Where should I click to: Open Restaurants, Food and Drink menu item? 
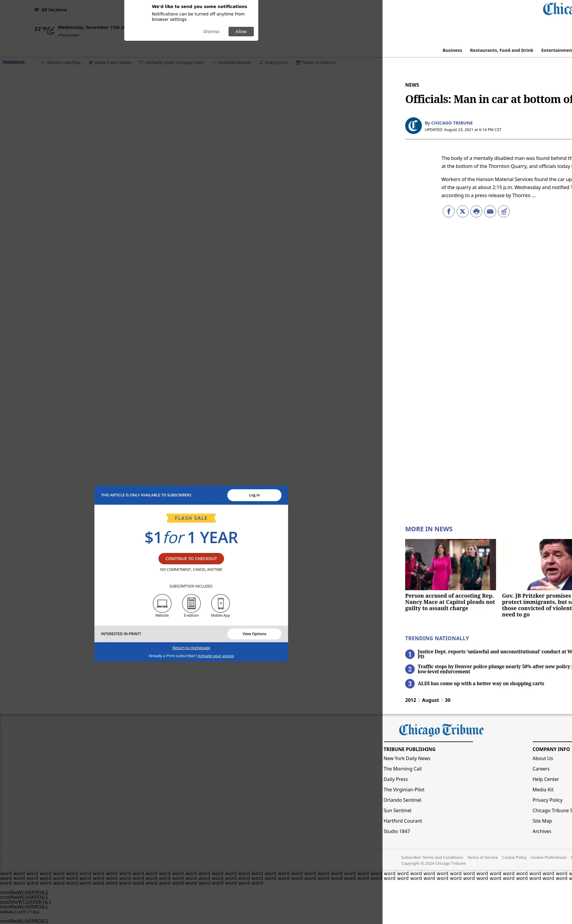(501, 50)
